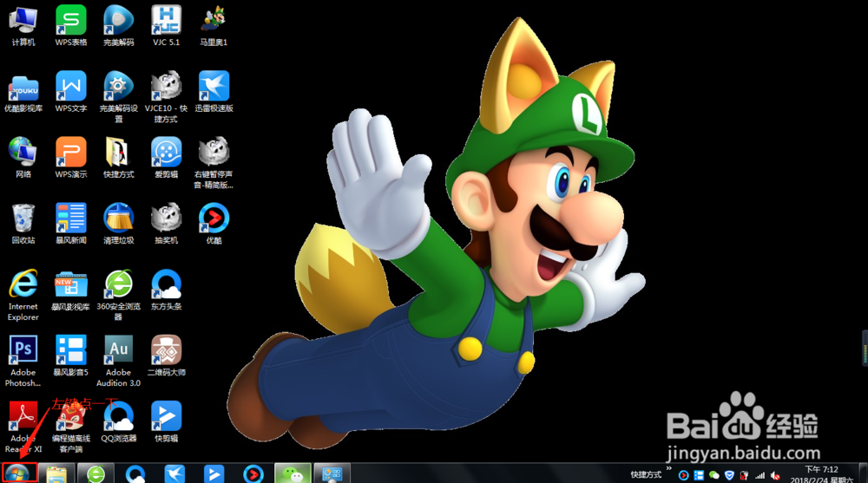Launch Youku from the taskbar

click(253, 474)
